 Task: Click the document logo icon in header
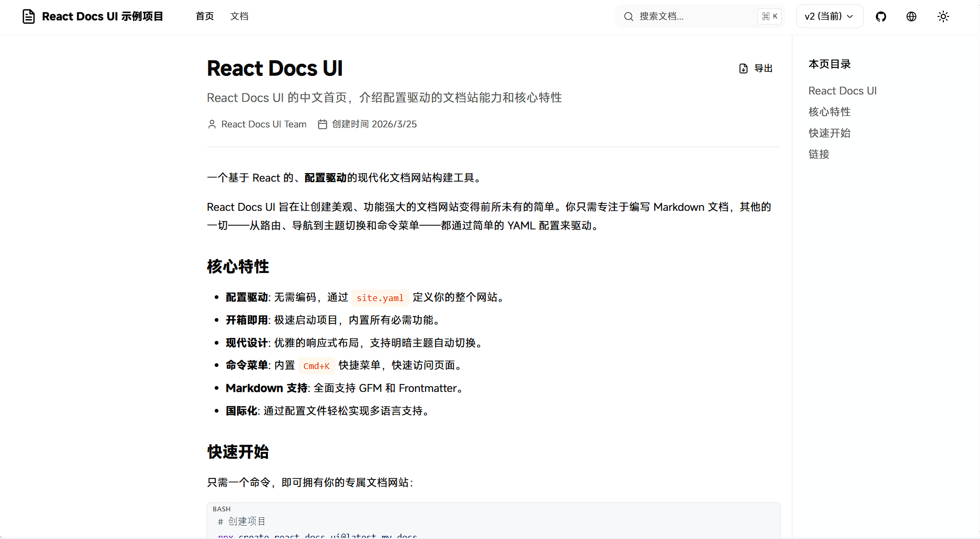pyautogui.click(x=29, y=16)
